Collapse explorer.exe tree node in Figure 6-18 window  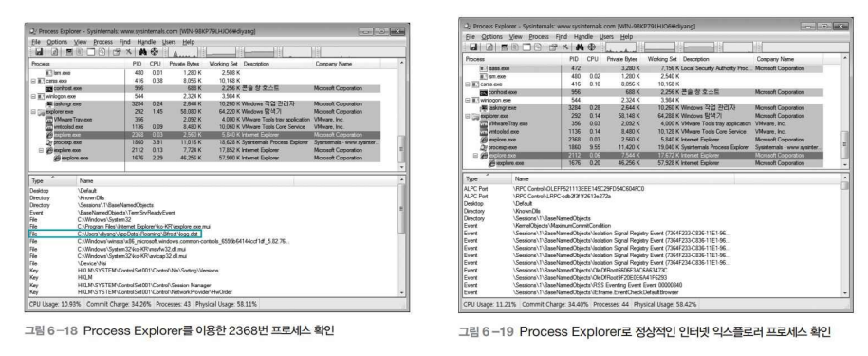click(33, 112)
